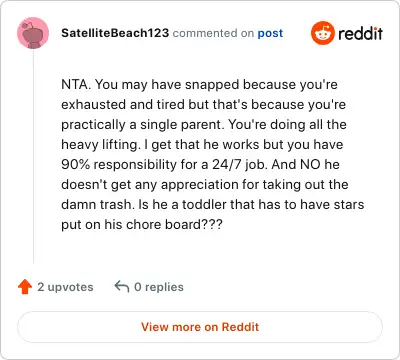The height and width of the screenshot is (360, 400).
Task: Click the capitalized "NO" in the comment
Action: coord(311,164)
